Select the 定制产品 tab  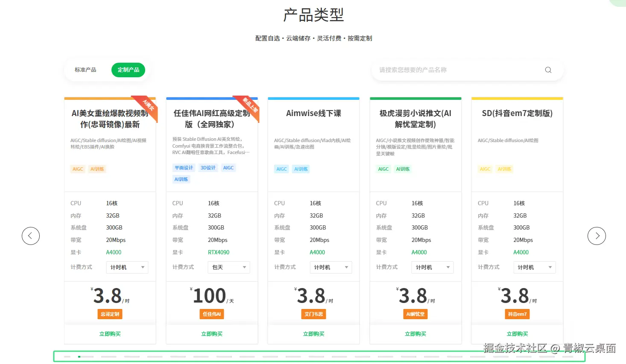pyautogui.click(x=128, y=70)
